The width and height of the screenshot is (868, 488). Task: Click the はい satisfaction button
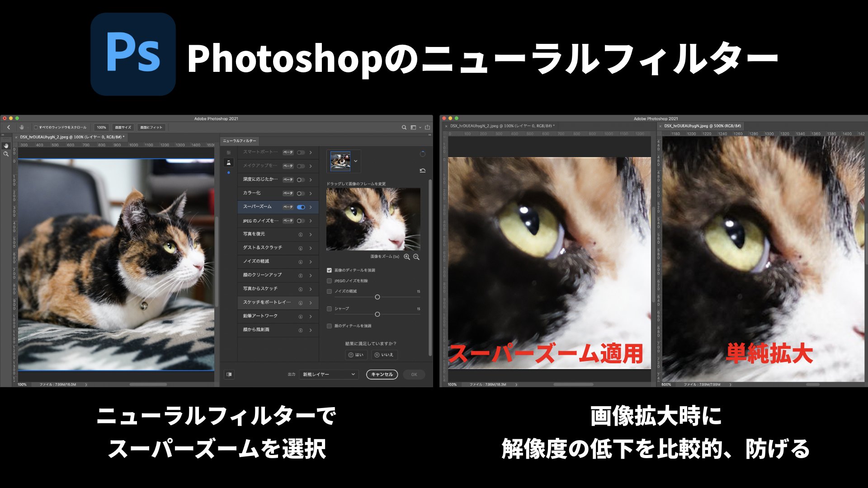tap(356, 355)
